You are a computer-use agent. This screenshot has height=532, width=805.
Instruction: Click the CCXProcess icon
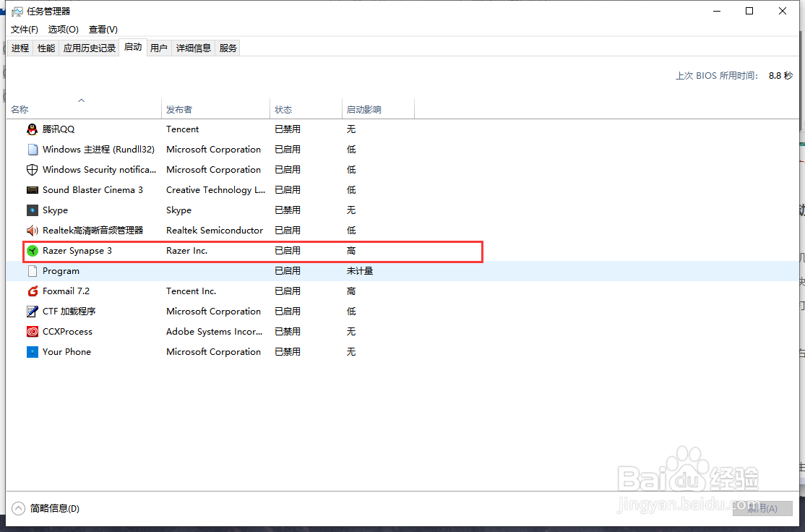[32, 331]
